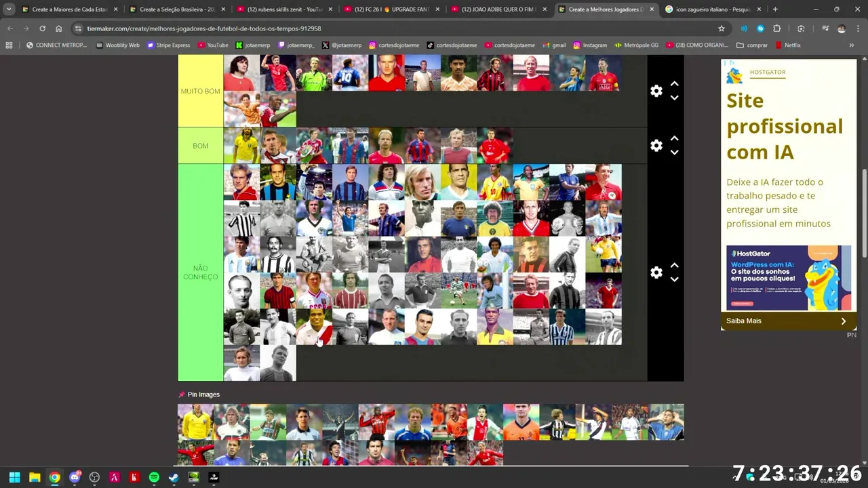Open the browser extensions puzzle icon
The width and height of the screenshot is (868, 488).
click(777, 28)
